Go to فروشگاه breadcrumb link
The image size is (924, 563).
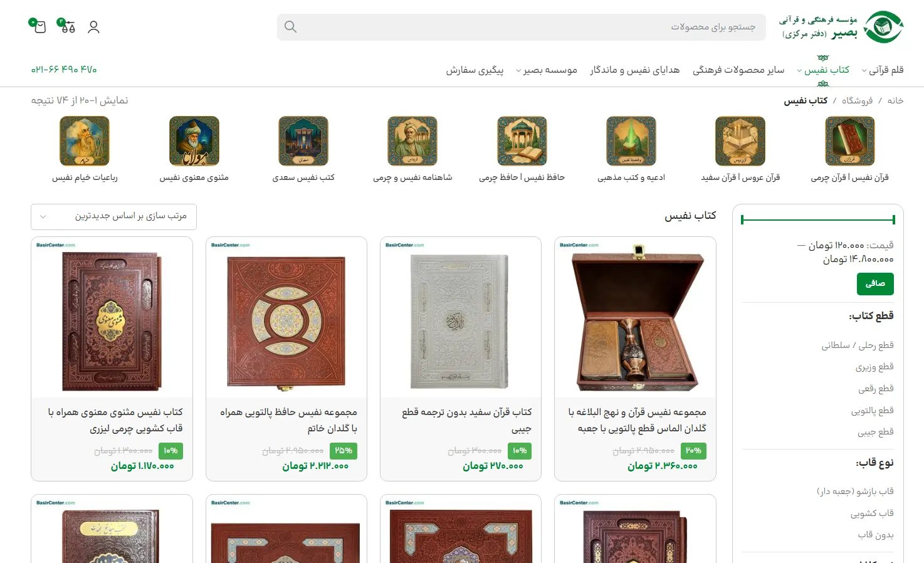(x=857, y=100)
